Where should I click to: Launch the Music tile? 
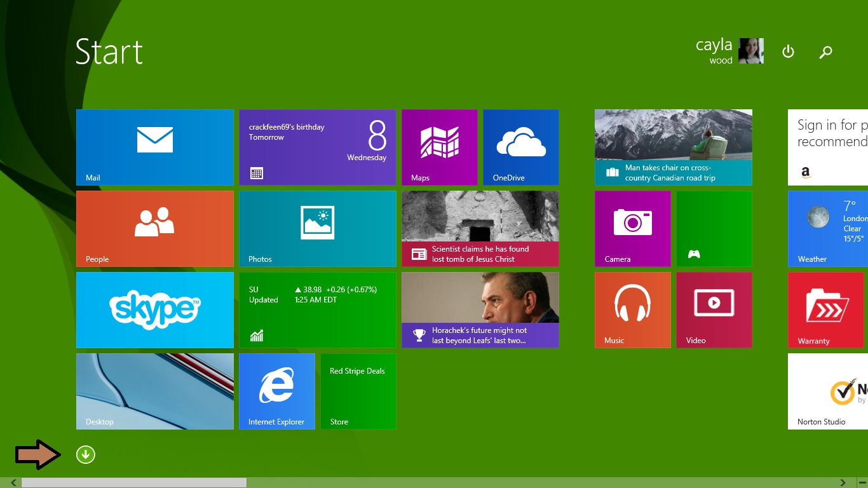click(x=633, y=310)
